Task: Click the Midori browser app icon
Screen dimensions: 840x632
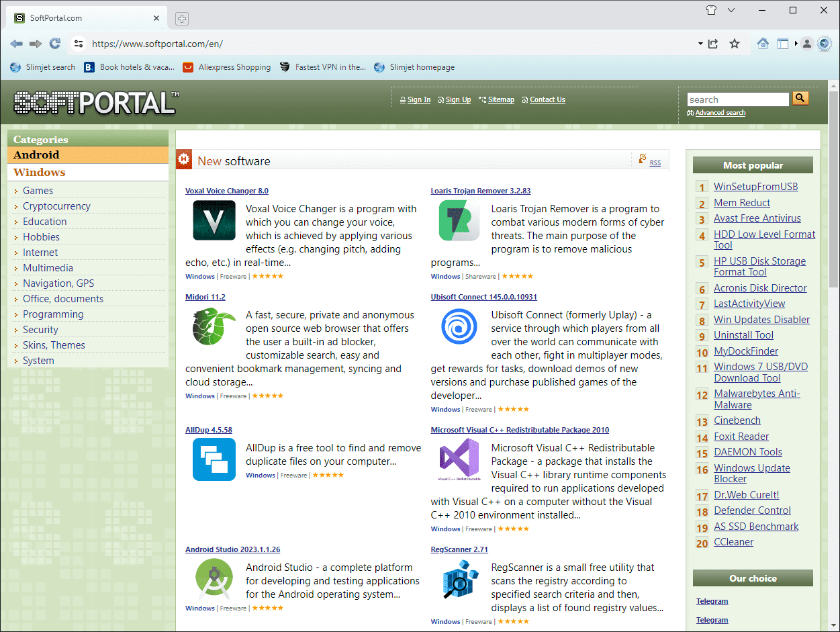Action: coord(214,326)
